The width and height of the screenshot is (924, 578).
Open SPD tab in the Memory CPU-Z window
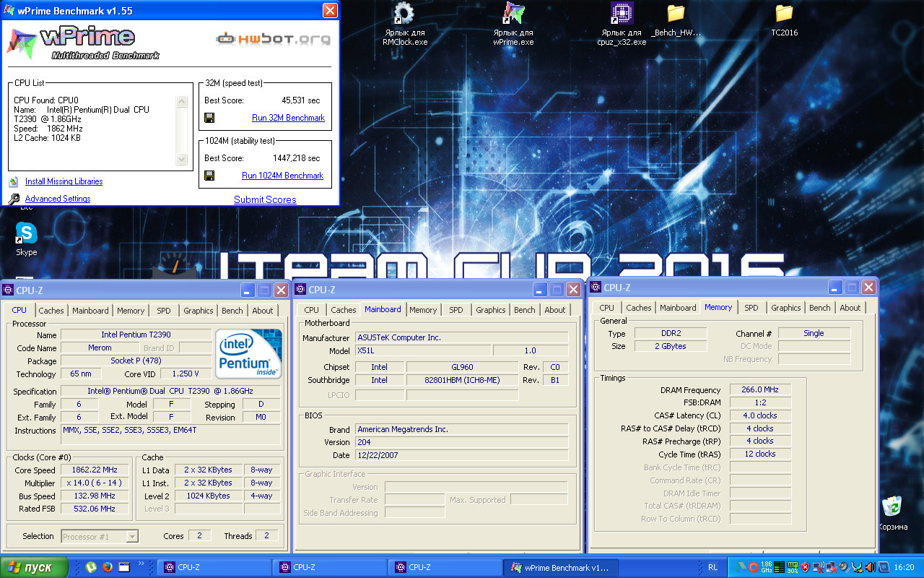(x=751, y=308)
